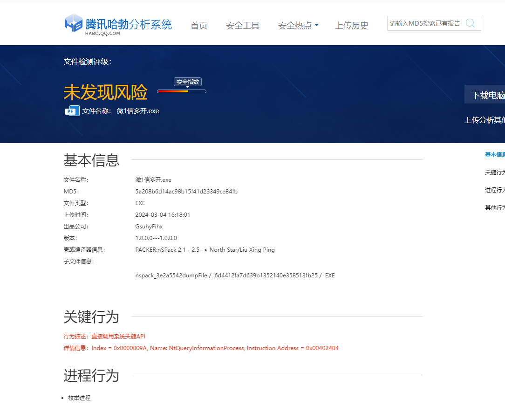This screenshot has height=420, width=505.
Task: Open the 首页 nav item
Action: tap(199, 26)
